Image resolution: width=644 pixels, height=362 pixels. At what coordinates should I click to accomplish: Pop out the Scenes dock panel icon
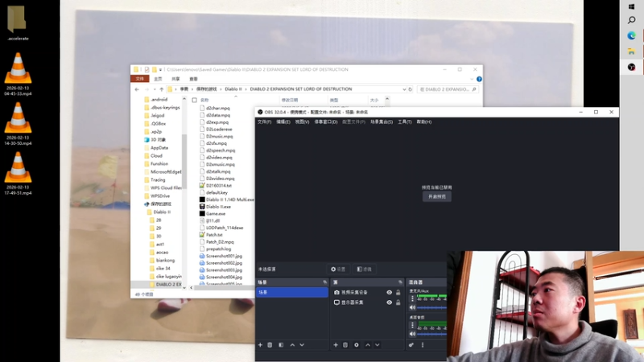point(325,282)
